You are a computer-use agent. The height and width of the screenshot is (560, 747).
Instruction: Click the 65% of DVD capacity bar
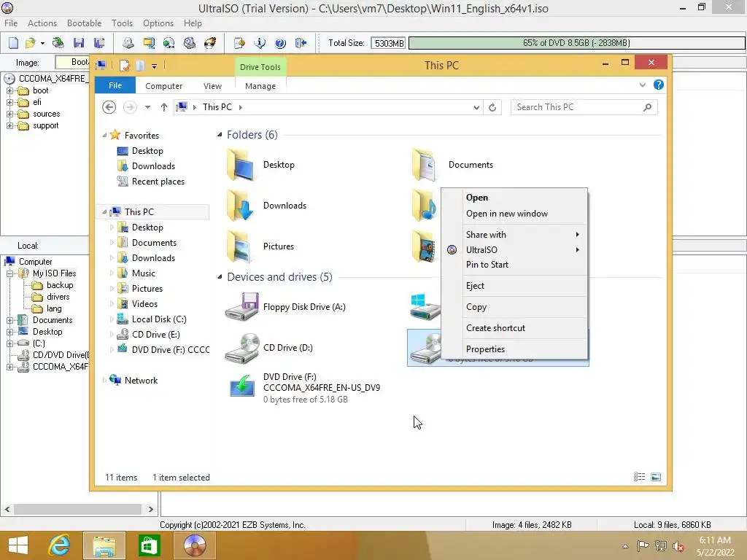[576, 43]
